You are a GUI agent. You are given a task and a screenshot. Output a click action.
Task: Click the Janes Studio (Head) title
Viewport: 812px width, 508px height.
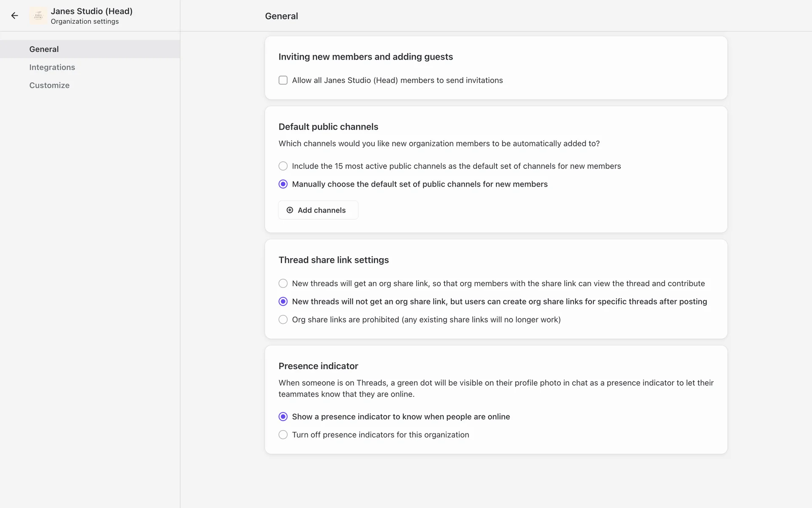[91, 11]
